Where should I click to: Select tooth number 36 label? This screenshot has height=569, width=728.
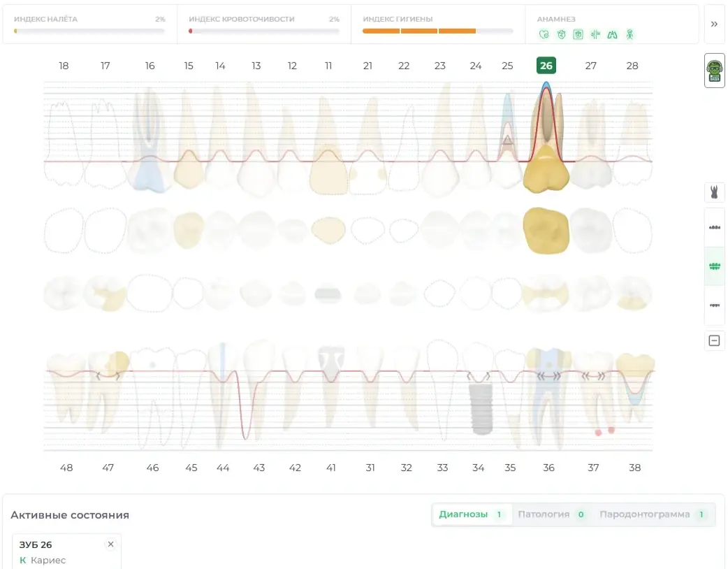pyautogui.click(x=548, y=468)
